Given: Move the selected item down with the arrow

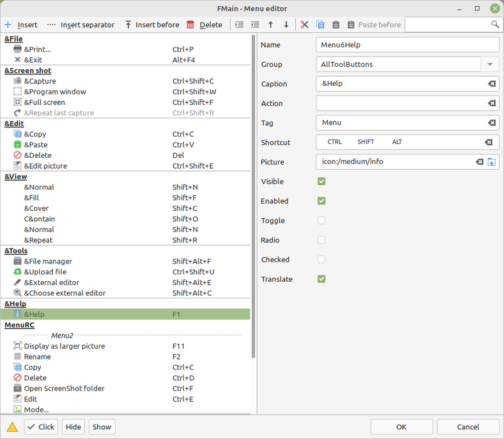Looking at the screenshot, I should (286, 25).
